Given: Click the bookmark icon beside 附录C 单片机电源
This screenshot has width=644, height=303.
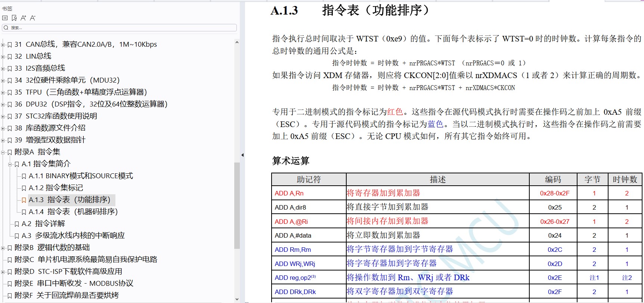Looking at the screenshot, I should tap(10, 260).
